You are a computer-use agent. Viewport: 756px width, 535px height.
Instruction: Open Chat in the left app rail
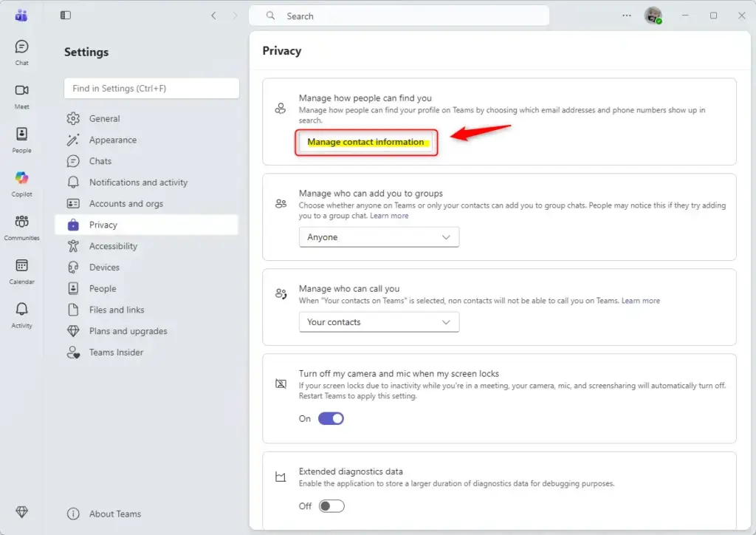(21, 52)
